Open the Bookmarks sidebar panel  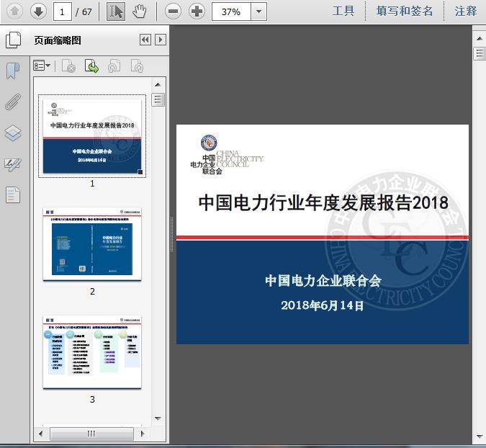click(x=13, y=71)
